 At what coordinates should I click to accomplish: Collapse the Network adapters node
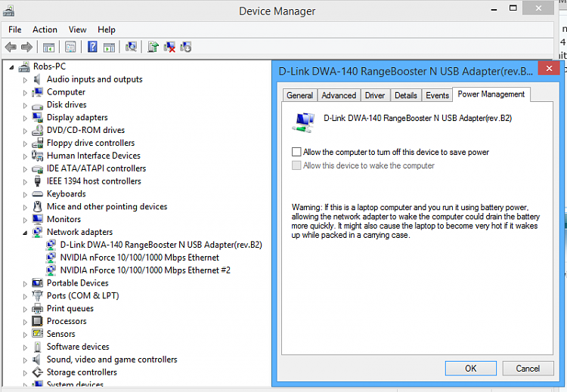point(25,233)
